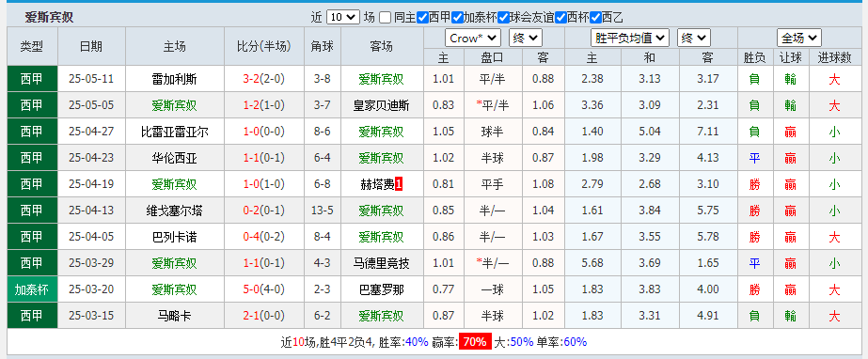Open the 赫塔费 team link
Viewport: 868px width, 359px height.
tap(376, 184)
